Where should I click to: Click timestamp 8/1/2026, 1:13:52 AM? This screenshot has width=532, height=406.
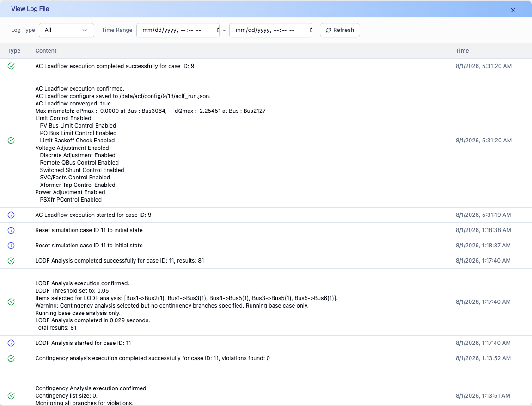click(x=483, y=358)
